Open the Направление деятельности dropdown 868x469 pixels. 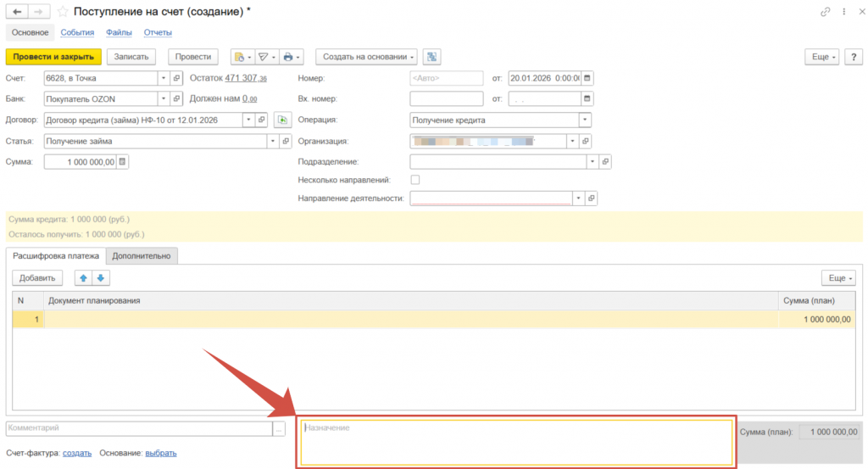[x=578, y=198]
